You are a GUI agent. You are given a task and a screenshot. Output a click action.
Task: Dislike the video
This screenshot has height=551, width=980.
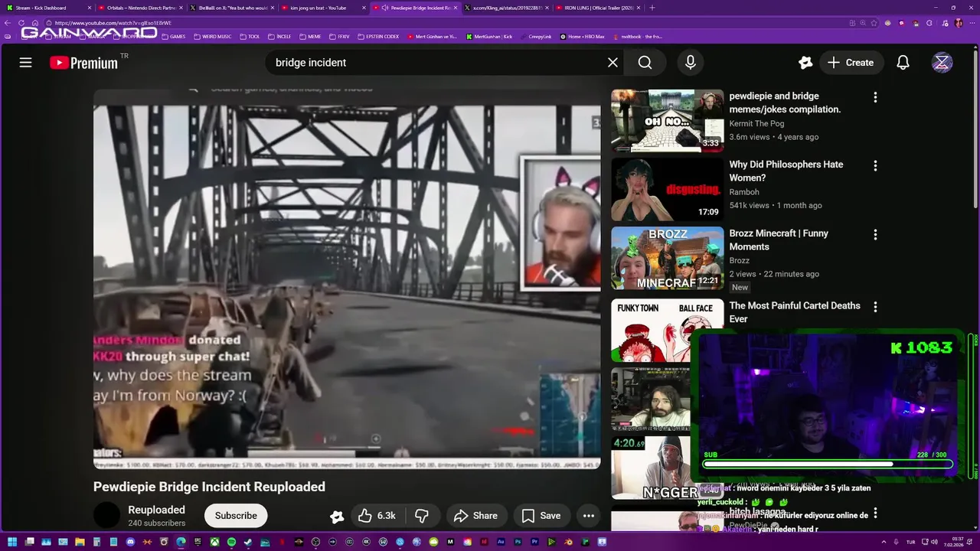(421, 516)
